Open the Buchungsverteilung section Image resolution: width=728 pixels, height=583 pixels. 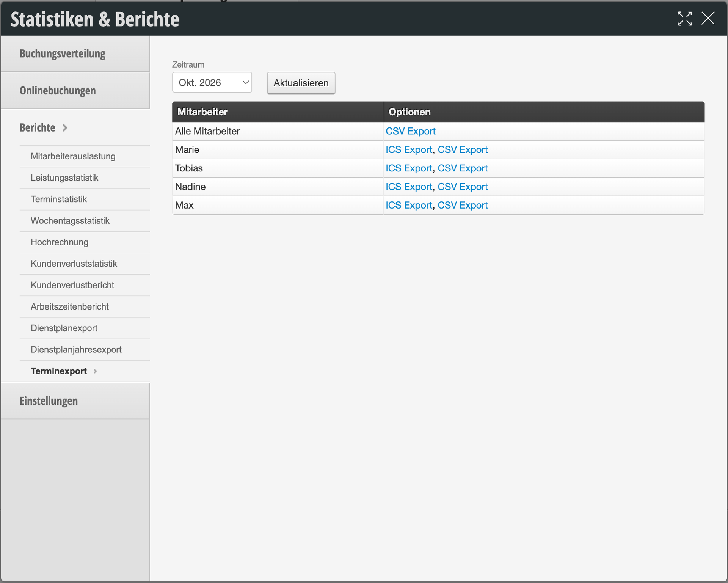63,53
